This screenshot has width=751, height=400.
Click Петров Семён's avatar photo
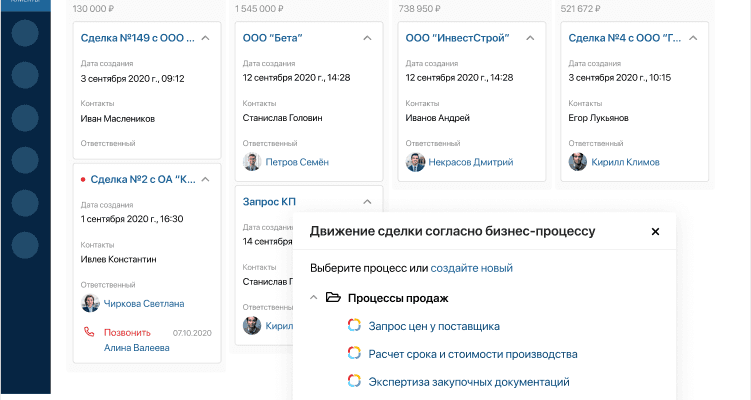pos(252,162)
